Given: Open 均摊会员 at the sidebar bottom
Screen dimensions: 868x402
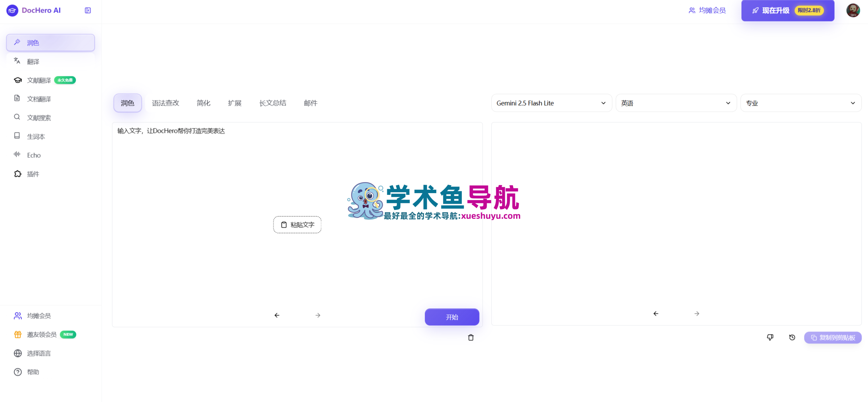Looking at the screenshot, I should (x=50, y=315).
